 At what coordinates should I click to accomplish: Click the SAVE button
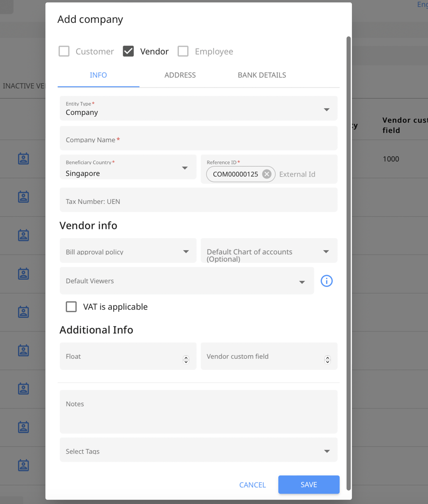pos(309,484)
